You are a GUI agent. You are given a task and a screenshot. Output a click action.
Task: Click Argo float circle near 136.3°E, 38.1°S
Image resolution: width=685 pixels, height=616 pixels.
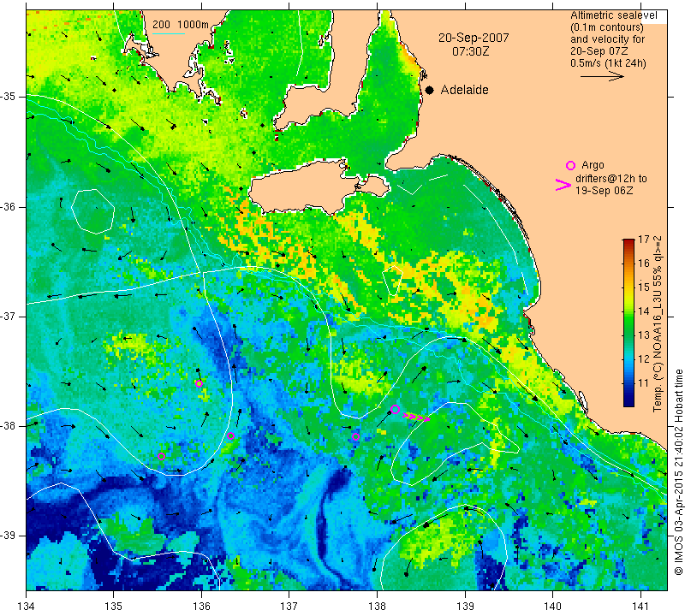231,435
